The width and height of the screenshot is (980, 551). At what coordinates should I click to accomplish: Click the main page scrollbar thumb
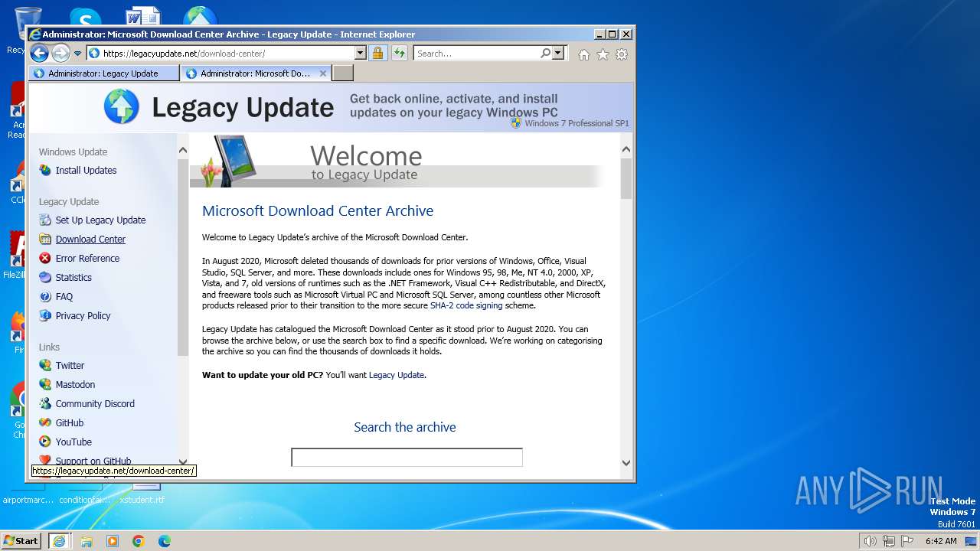[x=626, y=178]
